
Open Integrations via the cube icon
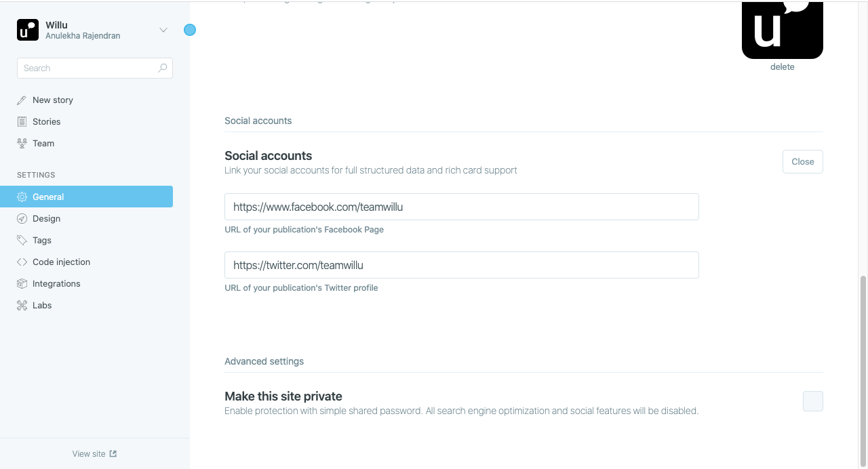pyautogui.click(x=22, y=284)
